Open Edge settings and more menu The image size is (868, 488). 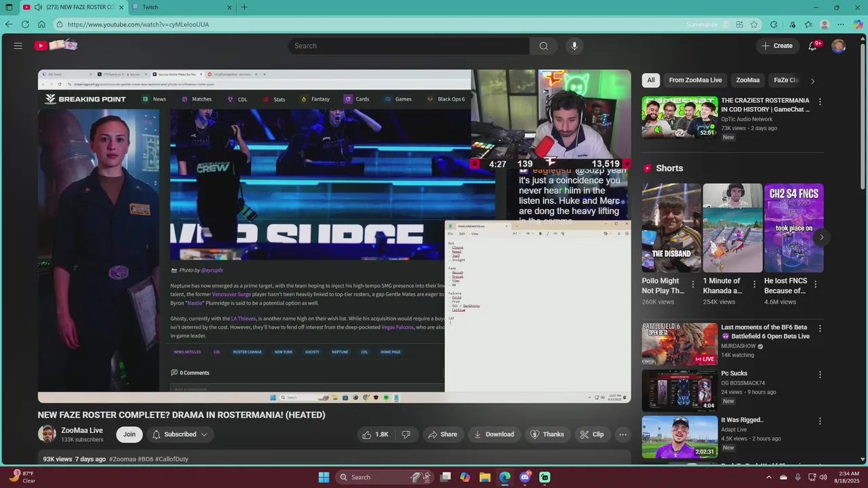click(x=841, y=24)
